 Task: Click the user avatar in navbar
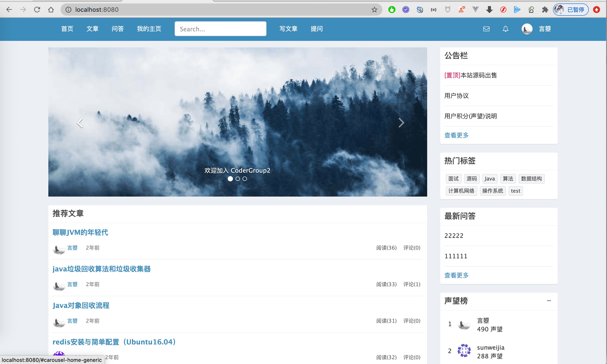tap(527, 29)
